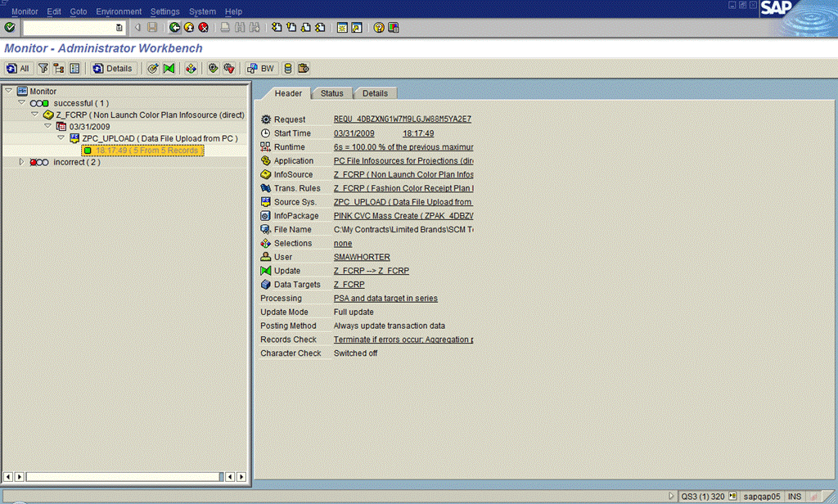Image resolution: width=838 pixels, height=504 pixels.
Task: Click the legend list icon
Action: point(74,69)
